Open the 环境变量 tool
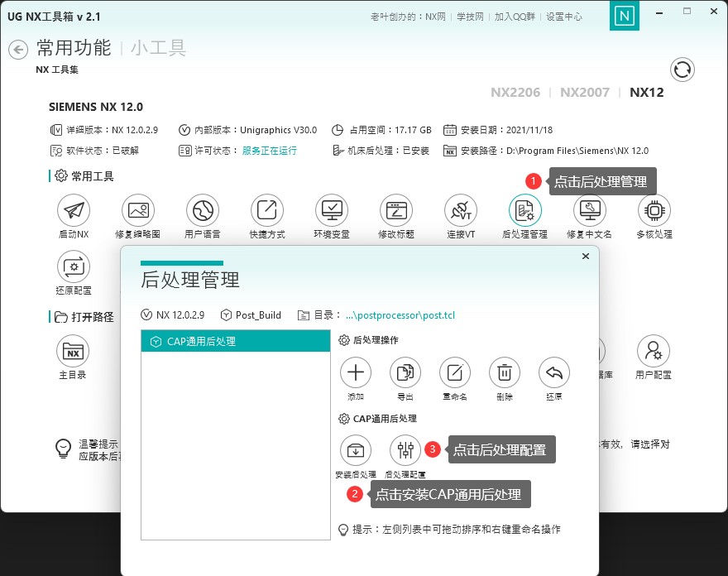This screenshot has height=576, width=728. coord(332,210)
